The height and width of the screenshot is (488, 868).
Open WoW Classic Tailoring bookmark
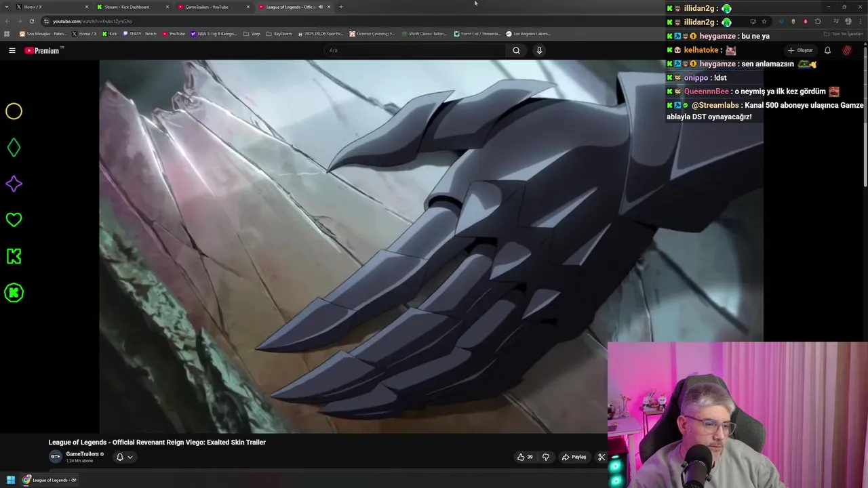(x=424, y=34)
